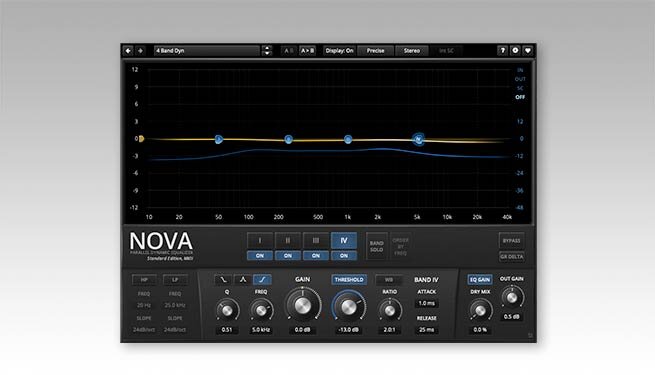Toggle BAND SOLO

[x=376, y=246]
